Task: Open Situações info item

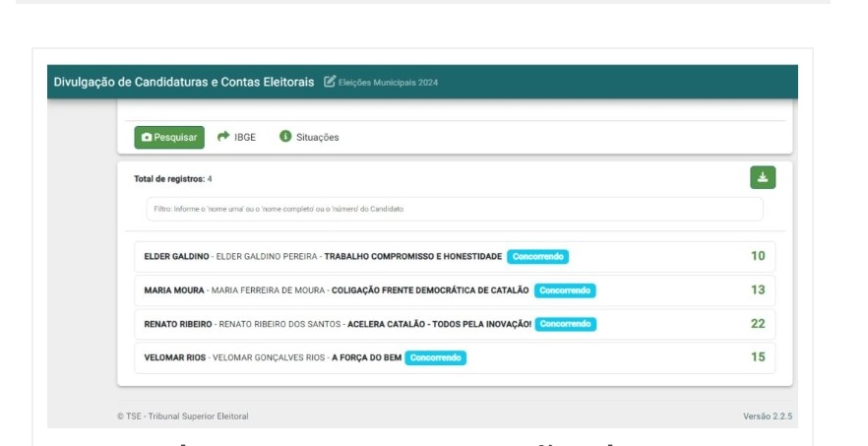Action: 309,137
